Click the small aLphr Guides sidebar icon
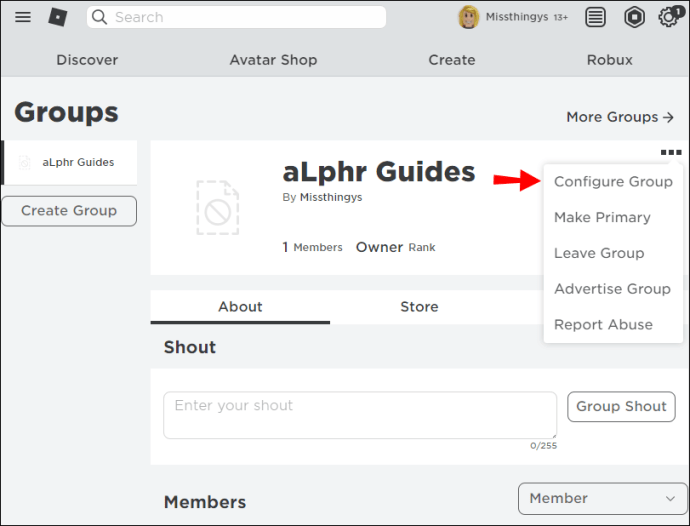The height and width of the screenshot is (526, 690). 25,162
